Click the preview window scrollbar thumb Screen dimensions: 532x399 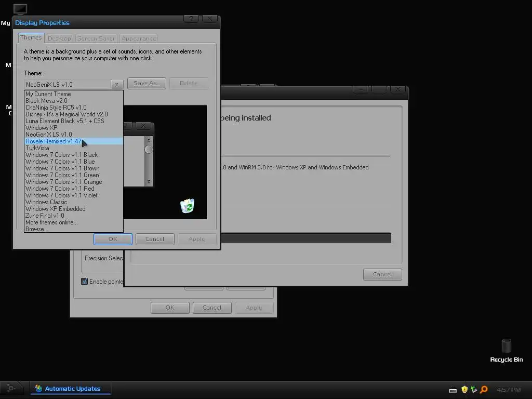(x=149, y=149)
